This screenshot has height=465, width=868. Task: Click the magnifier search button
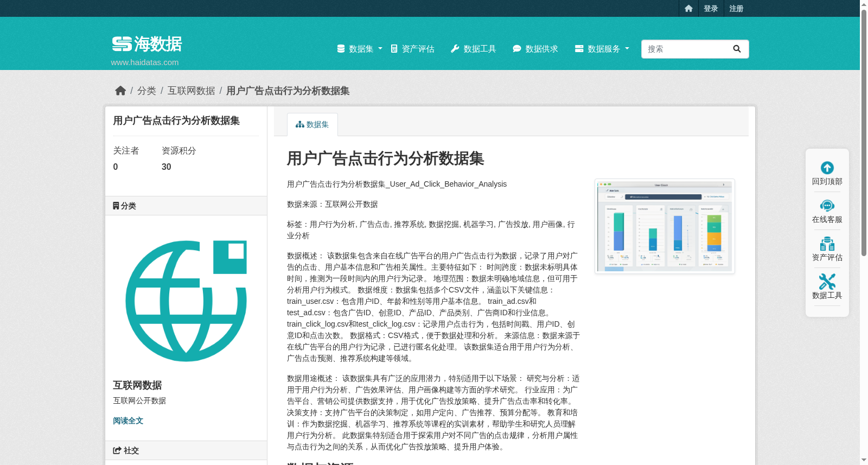click(x=737, y=49)
